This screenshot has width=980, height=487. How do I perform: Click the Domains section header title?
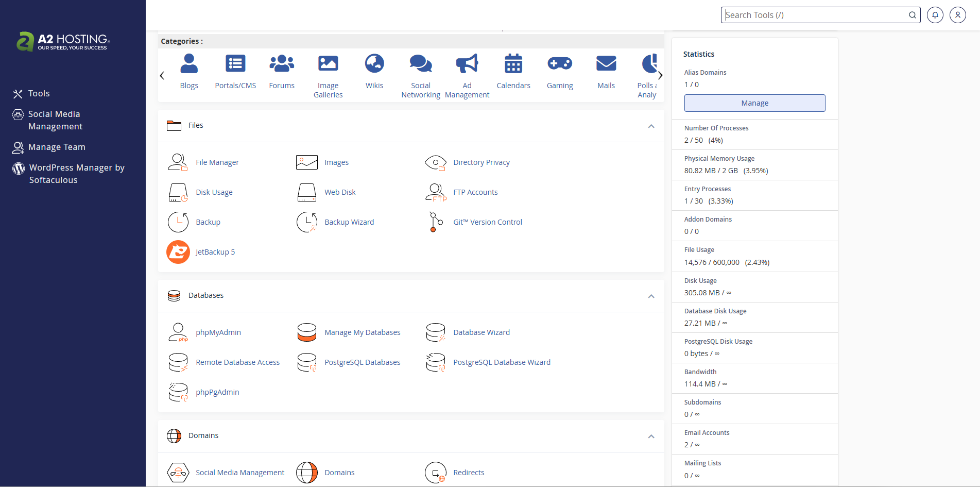tap(203, 435)
